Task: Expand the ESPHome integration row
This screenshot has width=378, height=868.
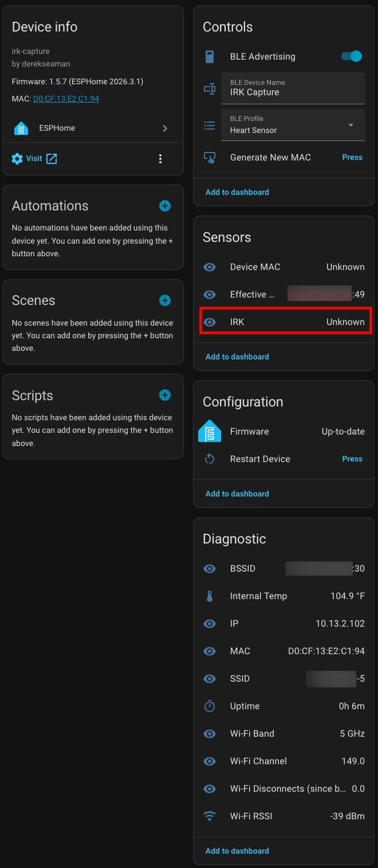Action: point(93,128)
